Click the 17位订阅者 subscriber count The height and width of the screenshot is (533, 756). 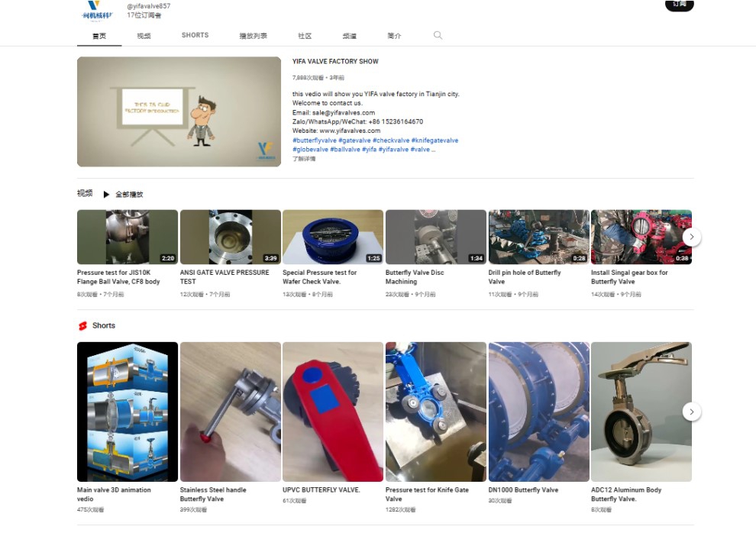pyautogui.click(x=144, y=15)
